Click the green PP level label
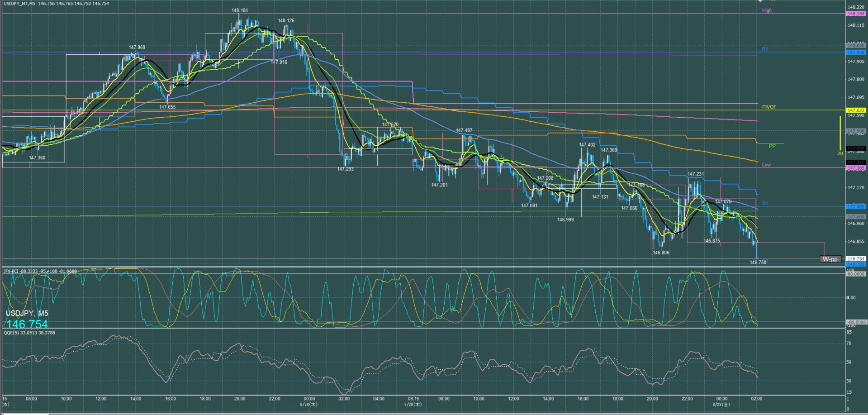The image size is (868, 415). (x=772, y=146)
